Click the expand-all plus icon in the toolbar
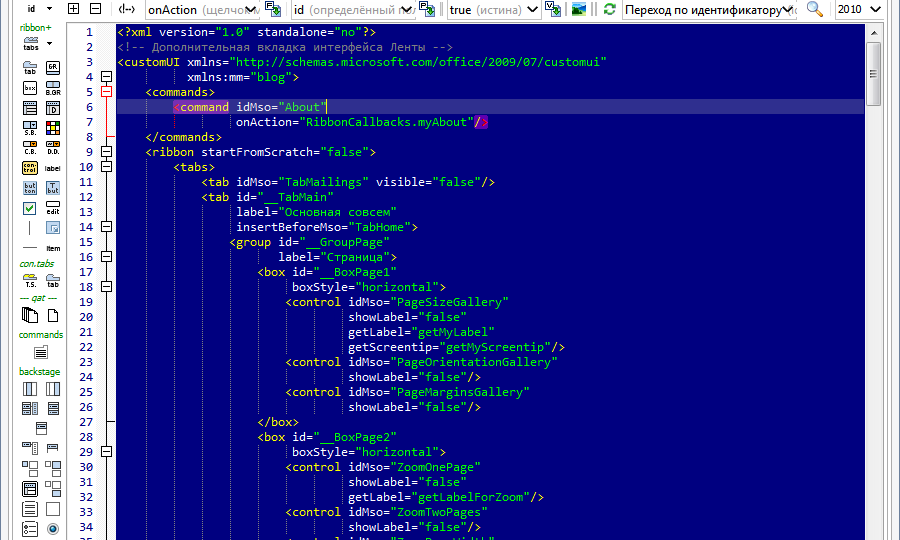This screenshot has width=900, height=540. pos(73,9)
